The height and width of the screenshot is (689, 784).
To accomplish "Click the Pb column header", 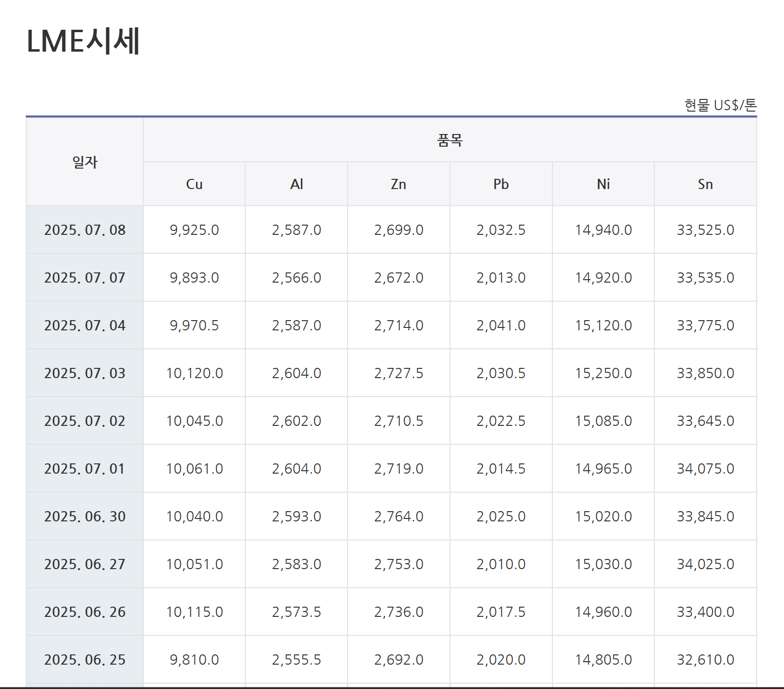I will (501, 184).
